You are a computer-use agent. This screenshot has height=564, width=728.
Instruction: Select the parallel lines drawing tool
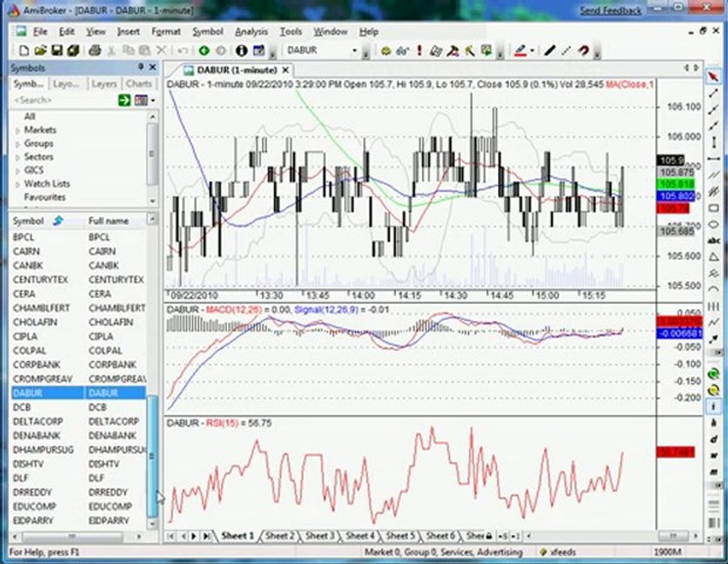click(713, 175)
